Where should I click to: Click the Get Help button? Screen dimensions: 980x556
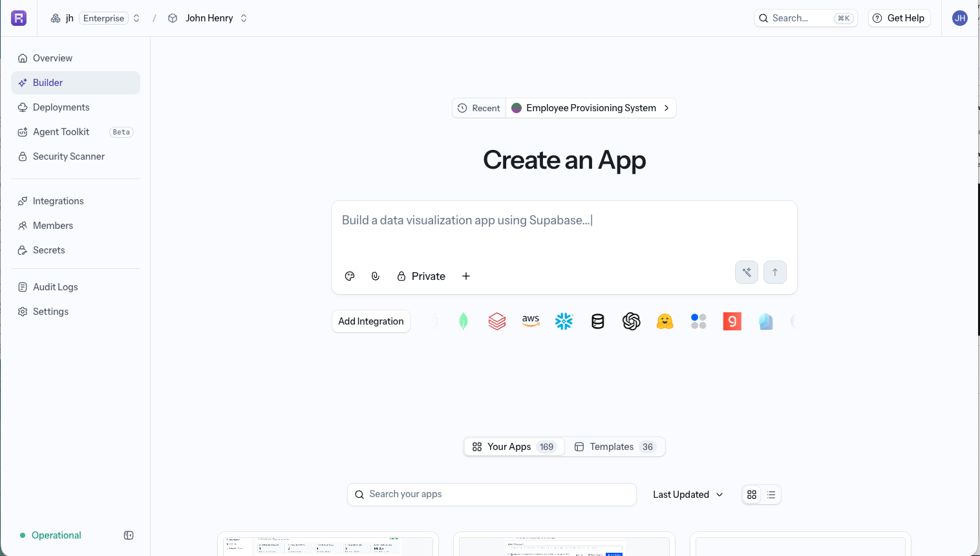[899, 18]
